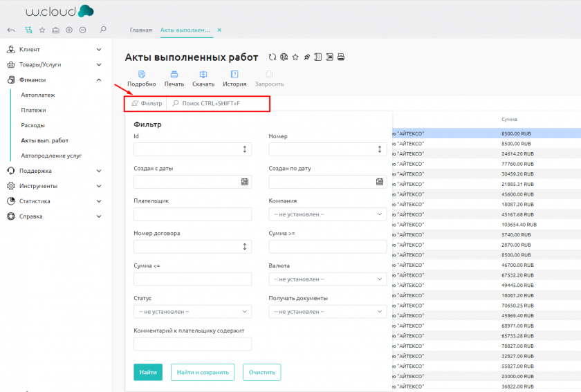Image resolution: width=581 pixels, height=392 pixels.
Task: Click the refresh icon beside the page title
Action: pyautogui.click(x=273, y=57)
